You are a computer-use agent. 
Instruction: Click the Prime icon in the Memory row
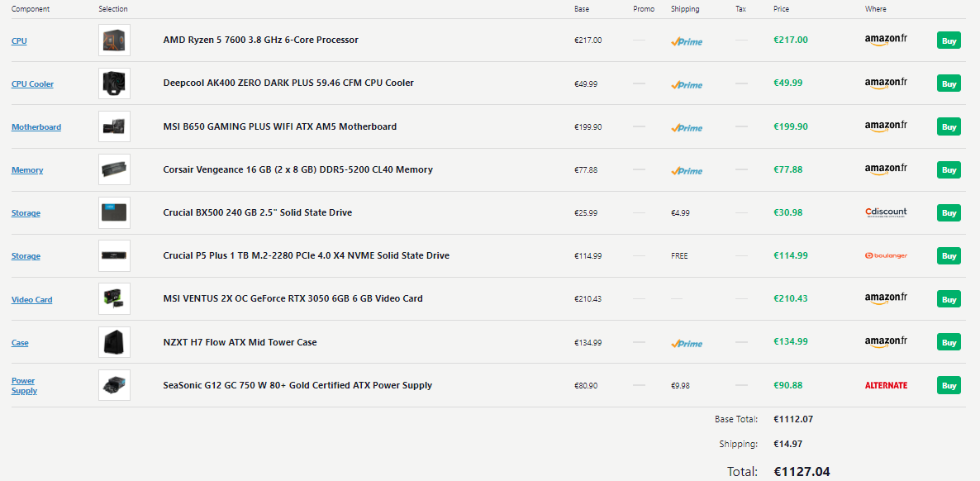pyautogui.click(x=687, y=170)
